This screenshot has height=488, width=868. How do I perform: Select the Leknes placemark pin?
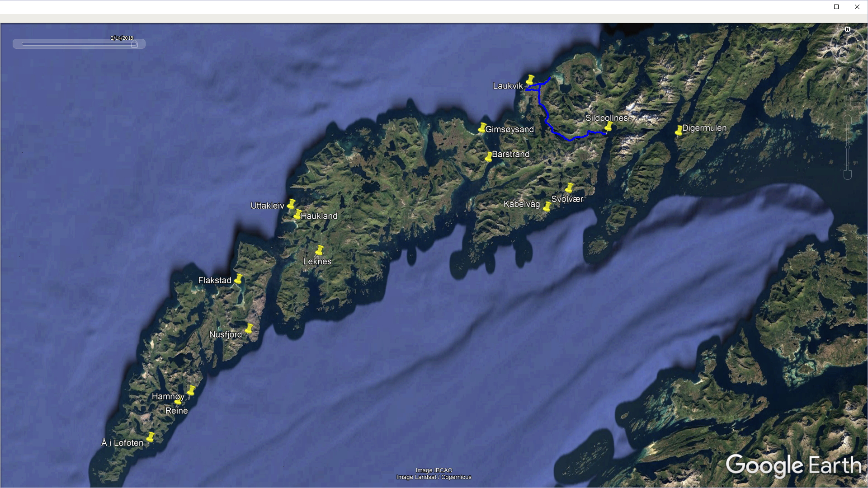(x=319, y=251)
